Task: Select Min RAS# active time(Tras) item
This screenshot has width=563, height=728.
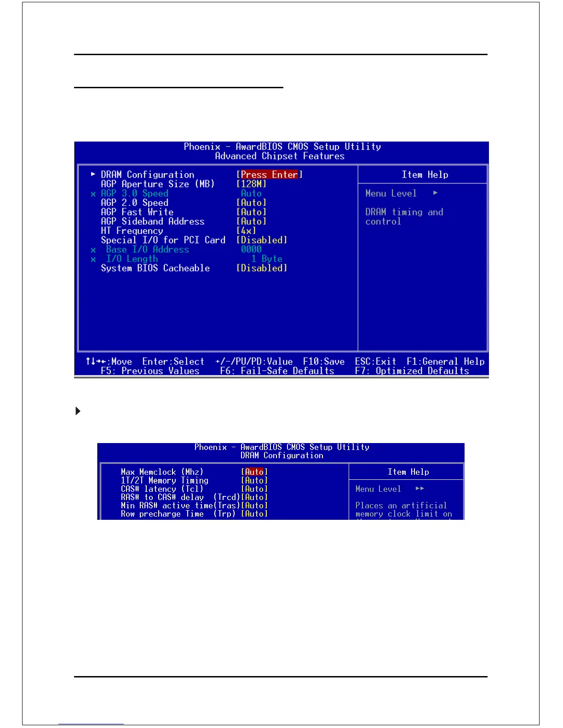Action: (x=180, y=506)
